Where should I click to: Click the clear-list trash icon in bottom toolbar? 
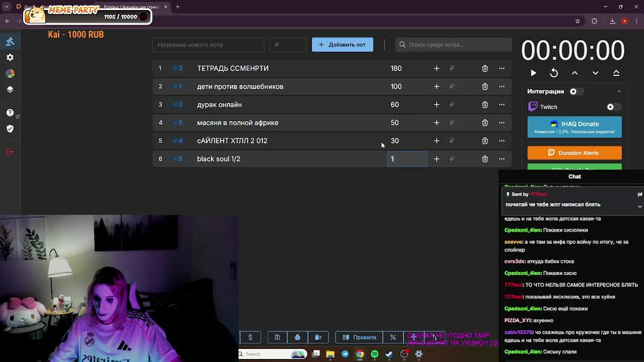point(318,337)
